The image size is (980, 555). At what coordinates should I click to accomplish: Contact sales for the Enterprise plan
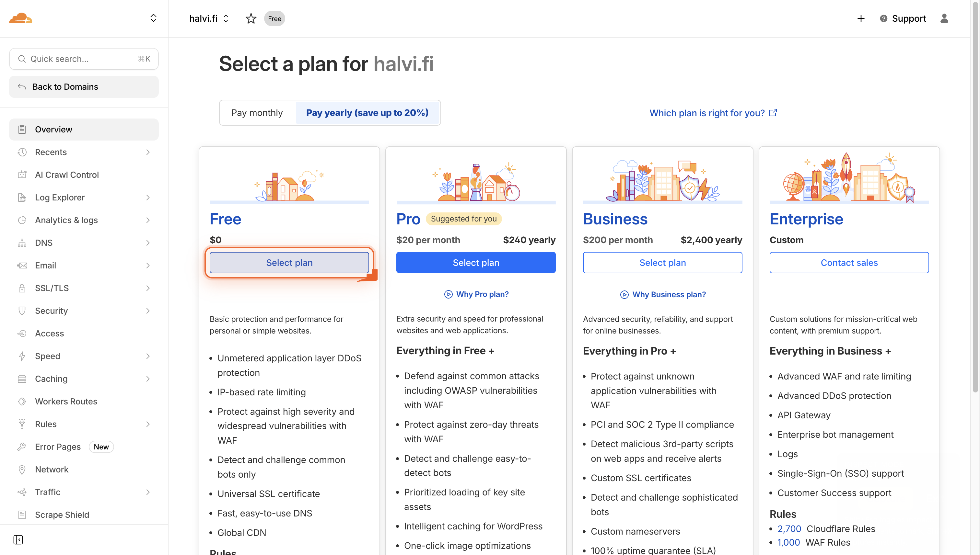pyautogui.click(x=849, y=262)
